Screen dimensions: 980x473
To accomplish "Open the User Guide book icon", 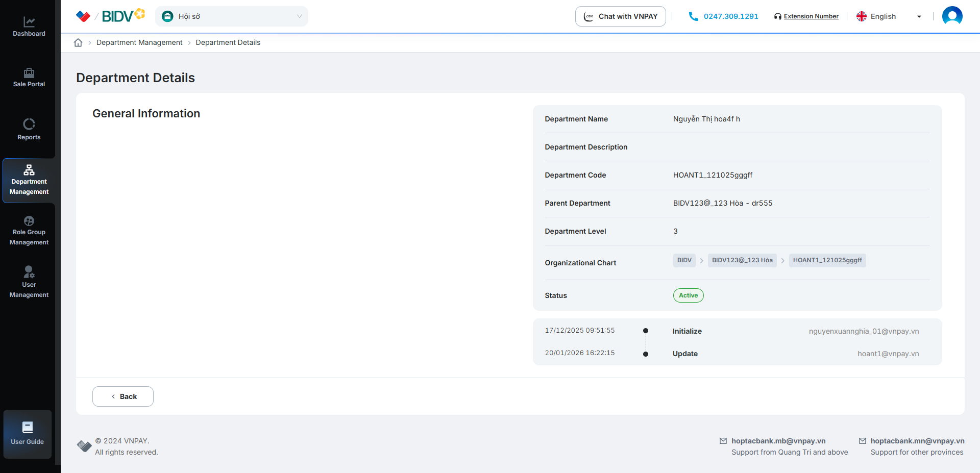I will point(28,428).
